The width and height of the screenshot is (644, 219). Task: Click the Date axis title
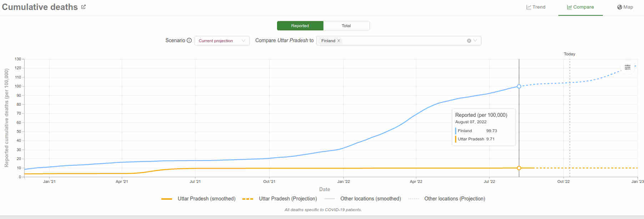(x=324, y=189)
